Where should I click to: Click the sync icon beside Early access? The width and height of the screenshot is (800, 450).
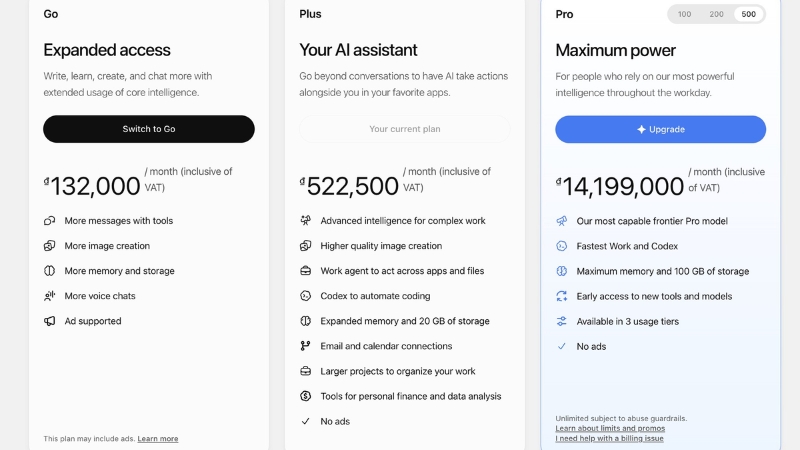[561, 296]
